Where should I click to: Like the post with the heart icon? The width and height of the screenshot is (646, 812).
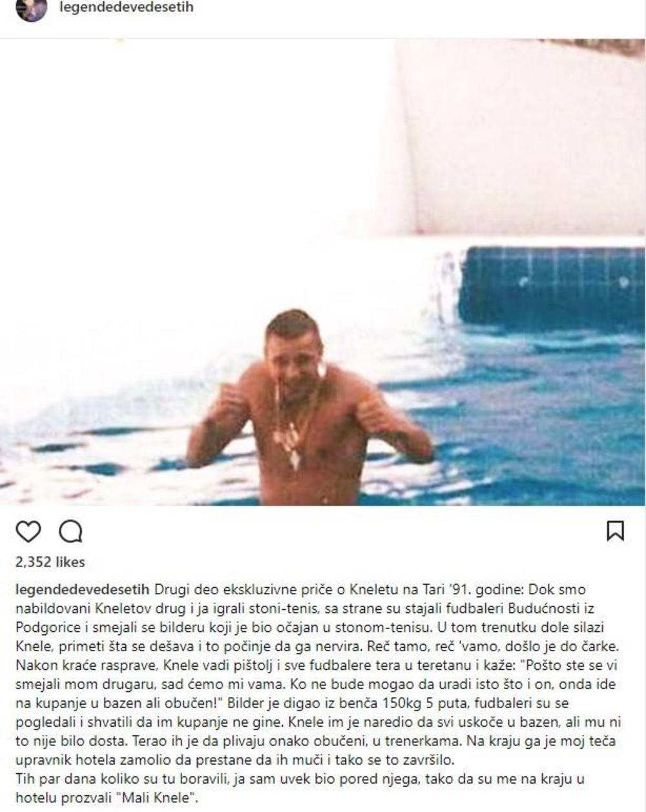click(28, 531)
